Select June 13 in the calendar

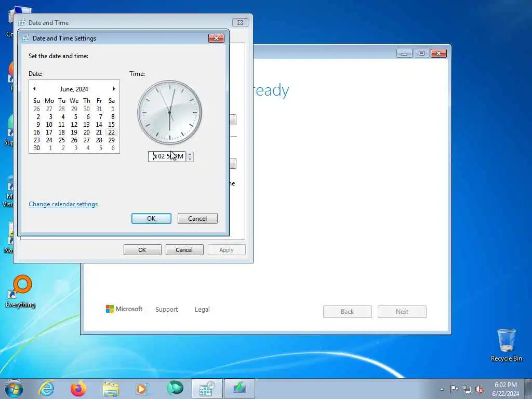point(87,125)
